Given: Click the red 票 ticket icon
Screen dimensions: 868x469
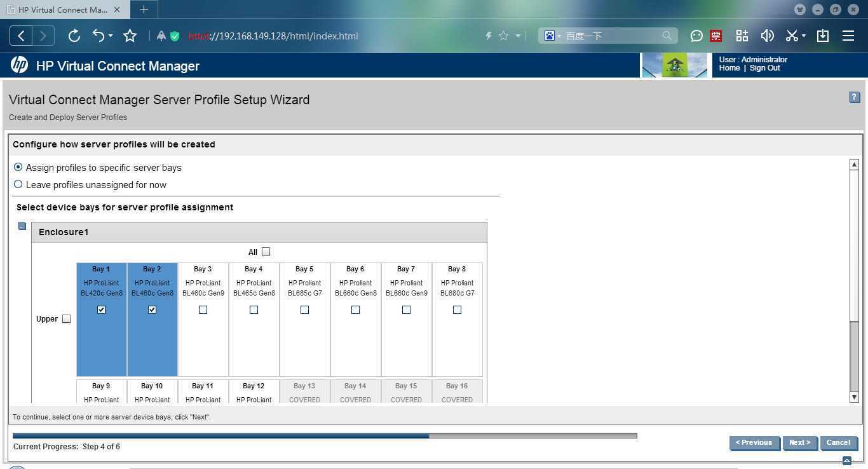Looking at the screenshot, I should click(715, 36).
